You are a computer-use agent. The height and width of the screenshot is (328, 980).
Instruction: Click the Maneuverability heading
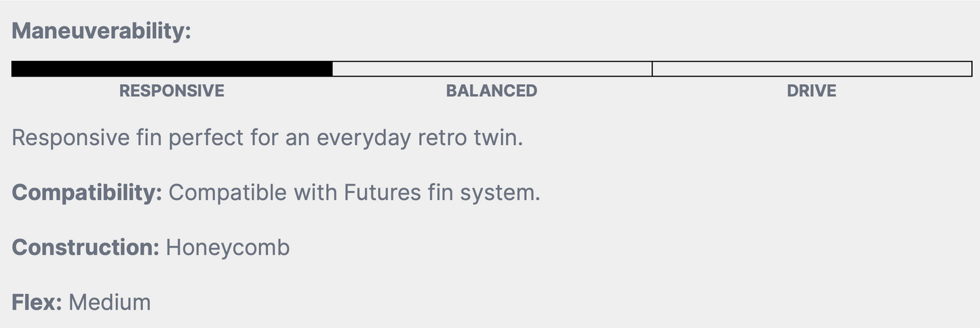click(102, 31)
